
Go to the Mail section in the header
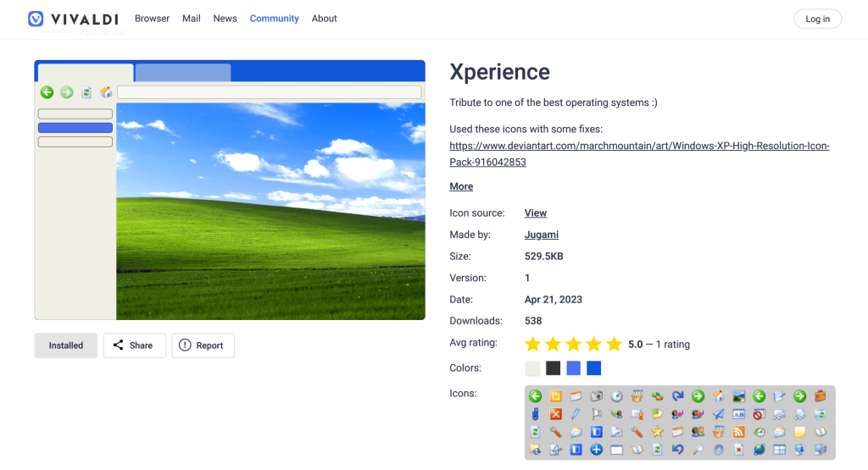tap(192, 19)
